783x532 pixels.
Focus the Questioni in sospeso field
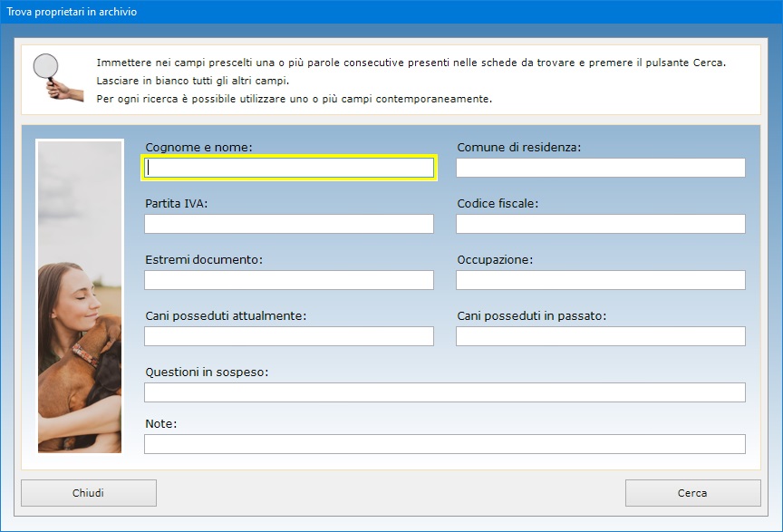pos(445,392)
